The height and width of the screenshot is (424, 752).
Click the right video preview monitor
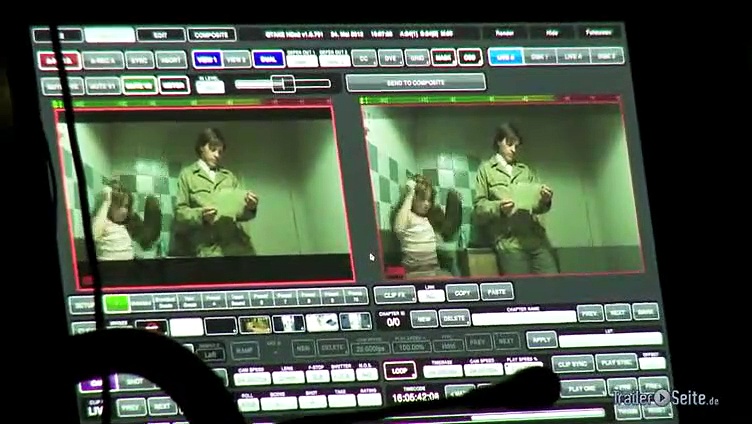(x=502, y=188)
